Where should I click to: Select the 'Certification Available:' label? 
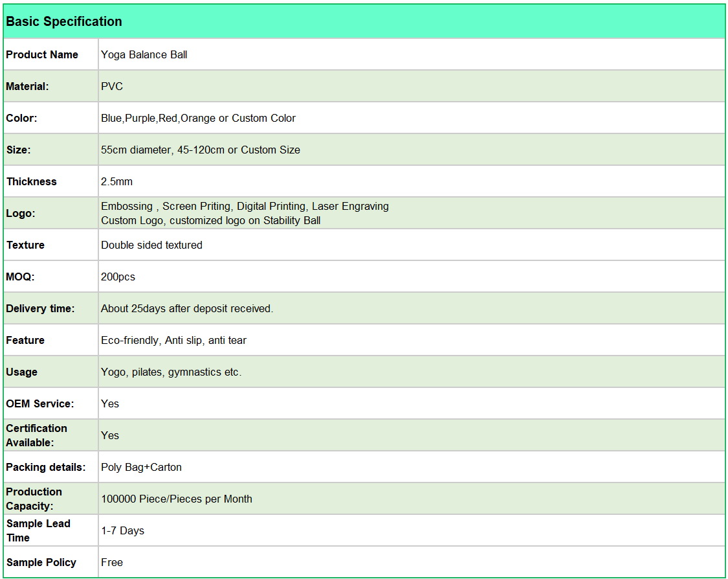click(x=36, y=435)
